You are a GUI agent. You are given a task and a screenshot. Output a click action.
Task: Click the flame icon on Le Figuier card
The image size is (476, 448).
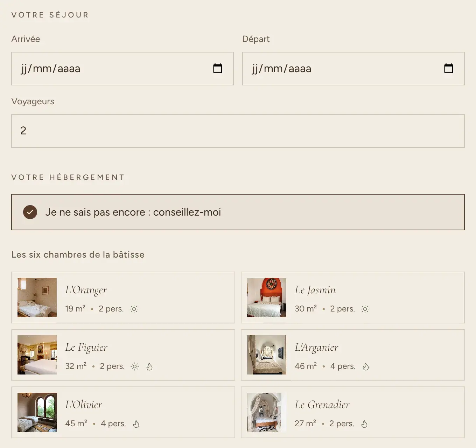tap(149, 366)
